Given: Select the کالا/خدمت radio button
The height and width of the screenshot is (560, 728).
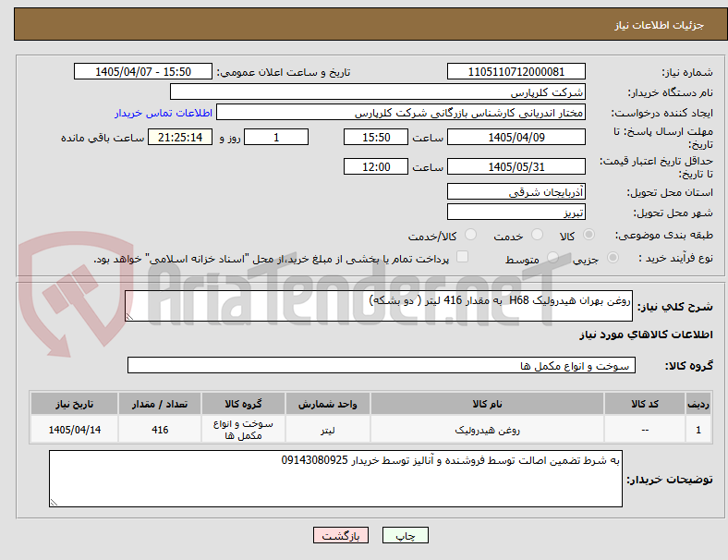Looking at the screenshot, I should point(471,235).
